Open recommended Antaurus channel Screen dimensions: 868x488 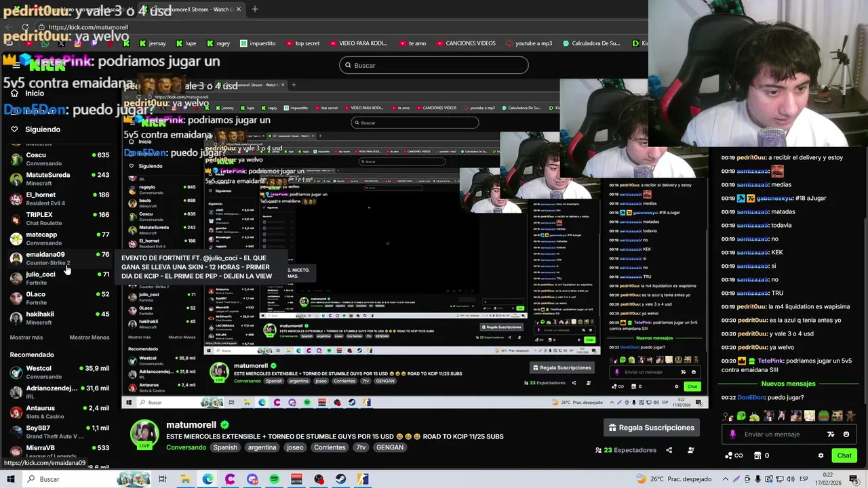point(60,412)
